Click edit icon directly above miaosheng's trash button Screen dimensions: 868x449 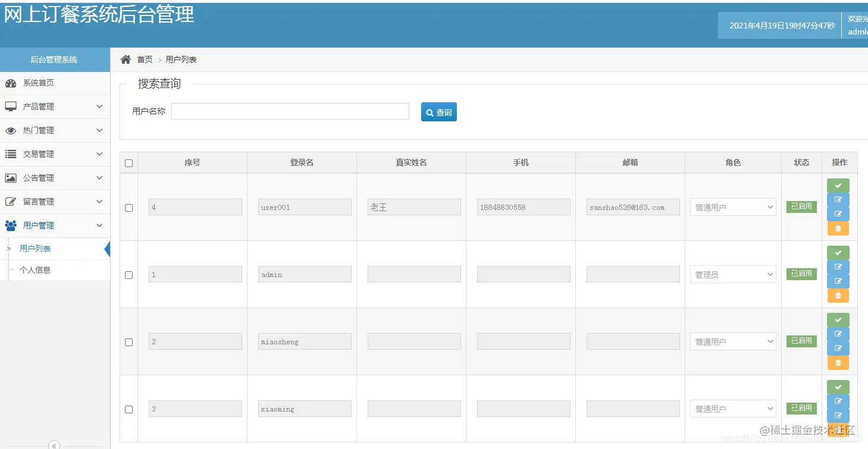[838, 348]
